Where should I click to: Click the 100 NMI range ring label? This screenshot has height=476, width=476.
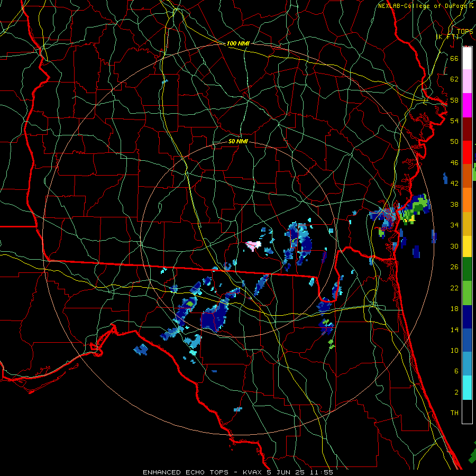point(238,43)
